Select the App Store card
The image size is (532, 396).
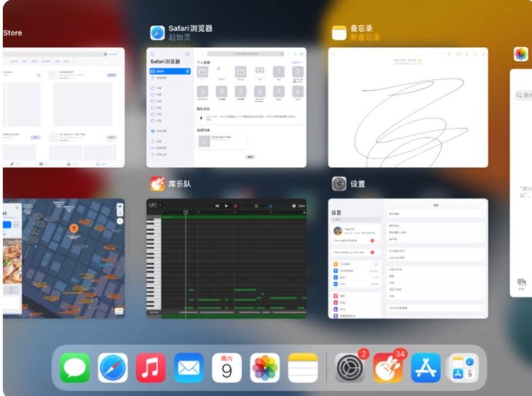pos(64,107)
